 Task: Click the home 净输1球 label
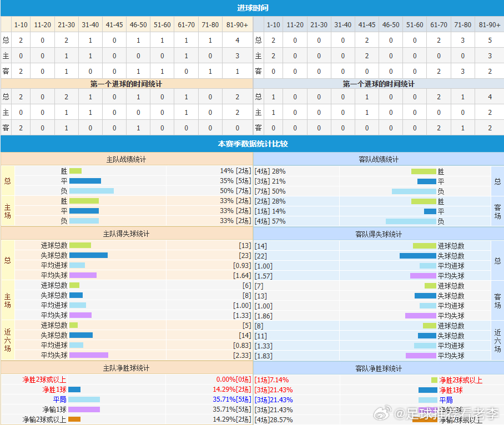pyautogui.click(x=54, y=409)
